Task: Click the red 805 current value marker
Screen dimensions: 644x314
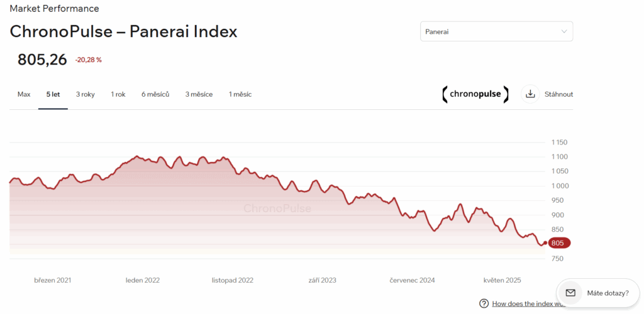Action: (558, 243)
